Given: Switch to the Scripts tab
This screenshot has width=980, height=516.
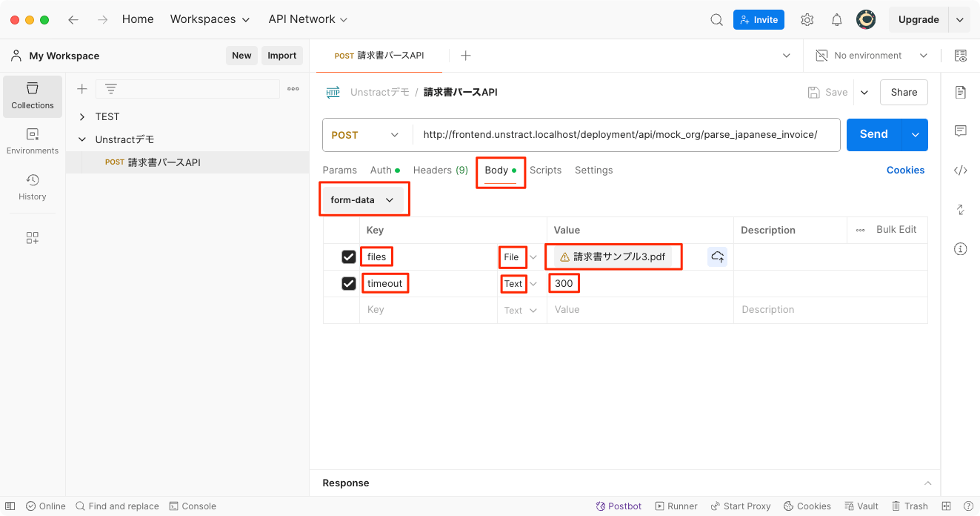Looking at the screenshot, I should (546, 171).
